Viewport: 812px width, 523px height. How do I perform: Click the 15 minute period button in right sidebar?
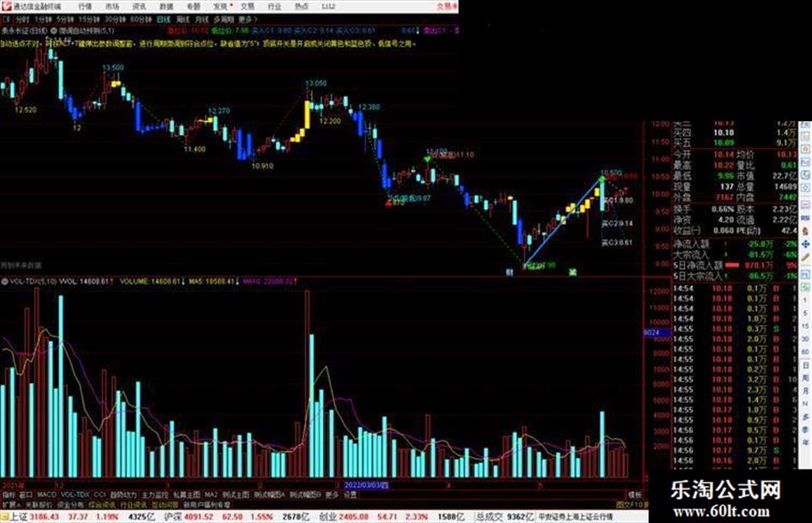(x=805, y=326)
